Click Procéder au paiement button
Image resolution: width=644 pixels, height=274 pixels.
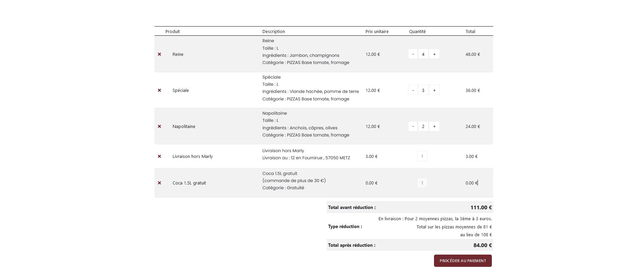click(463, 261)
